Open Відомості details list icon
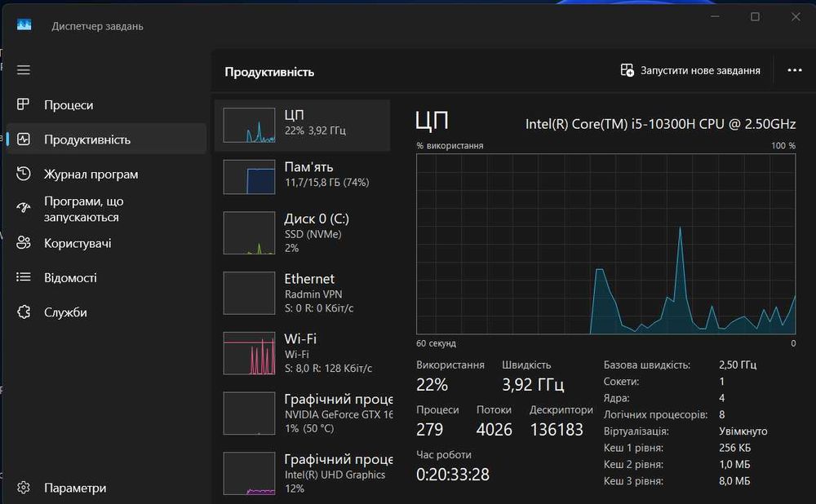Viewport: 816px width, 504px height. 24,277
